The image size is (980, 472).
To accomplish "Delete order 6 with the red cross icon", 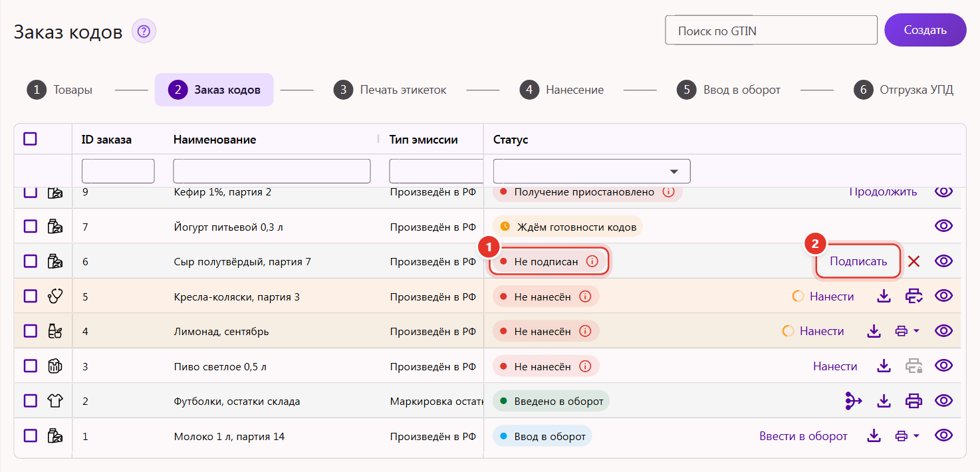I will (914, 261).
